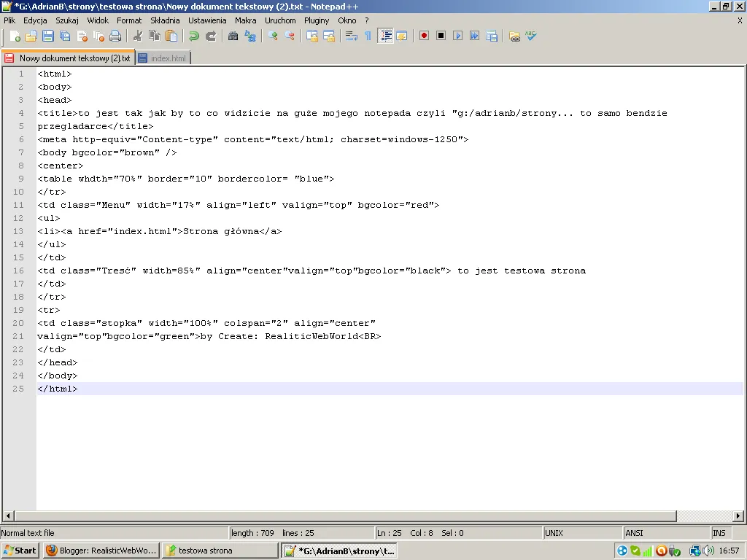Open Find with the binoculars icon

pos(233,36)
